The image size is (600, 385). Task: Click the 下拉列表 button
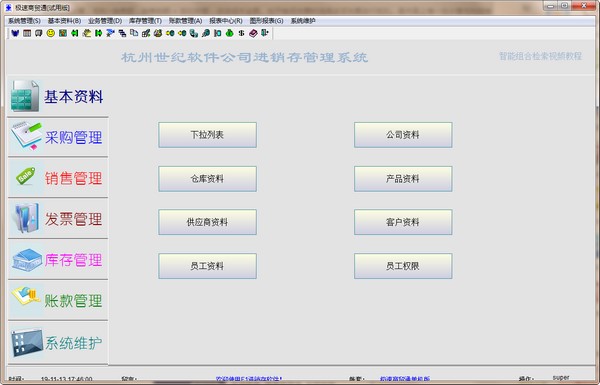pyautogui.click(x=207, y=135)
